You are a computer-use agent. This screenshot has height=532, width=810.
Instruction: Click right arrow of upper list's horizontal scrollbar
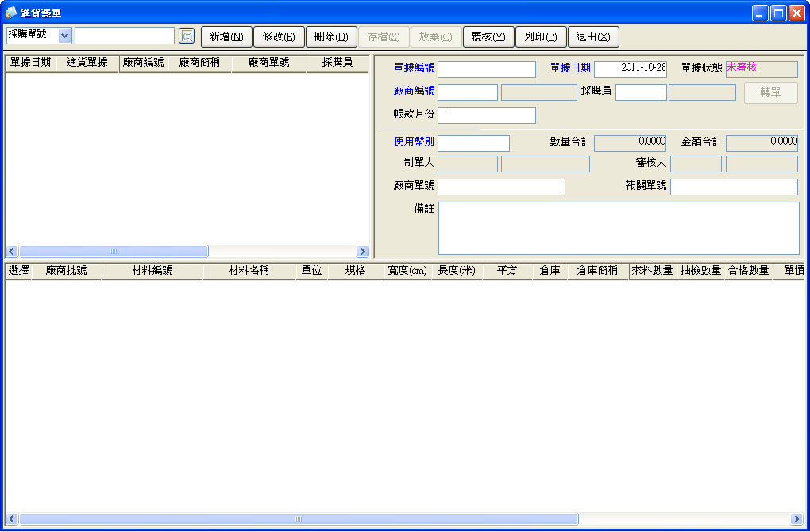coord(362,252)
